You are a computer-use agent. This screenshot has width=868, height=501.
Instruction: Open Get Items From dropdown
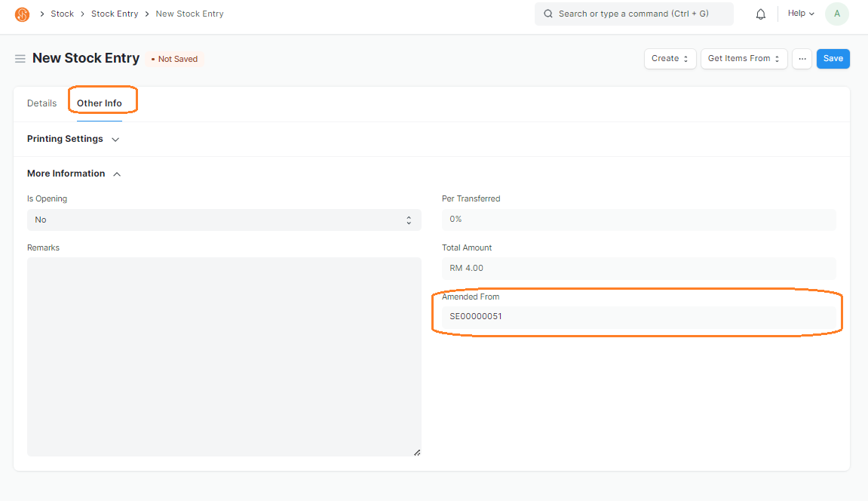pos(744,59)
